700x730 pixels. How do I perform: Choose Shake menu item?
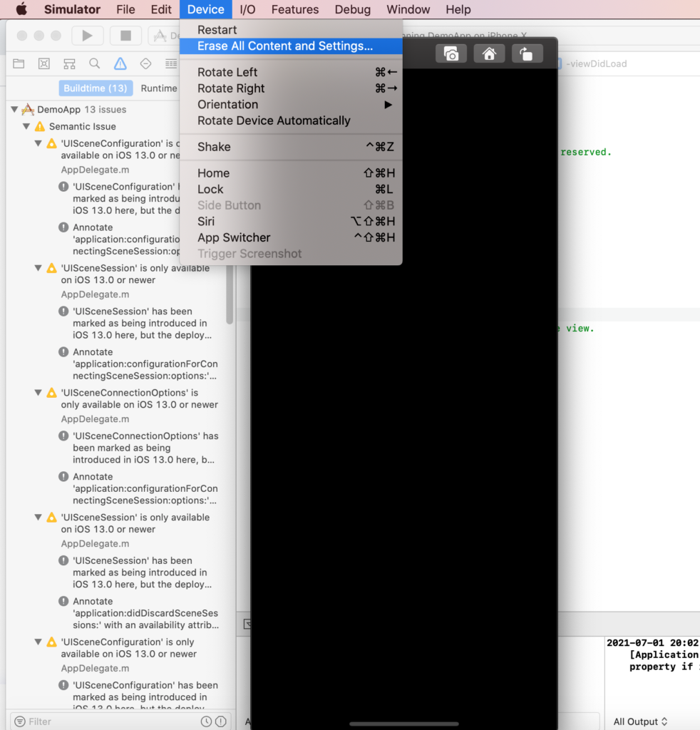(x=291, y=147)
